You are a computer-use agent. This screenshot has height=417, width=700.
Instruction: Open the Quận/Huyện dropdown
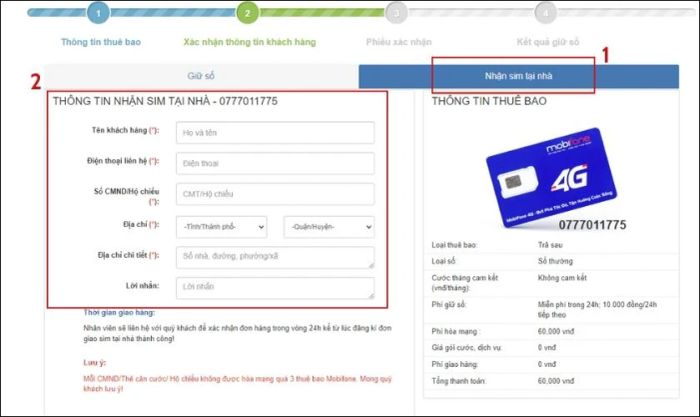(329, 227)
